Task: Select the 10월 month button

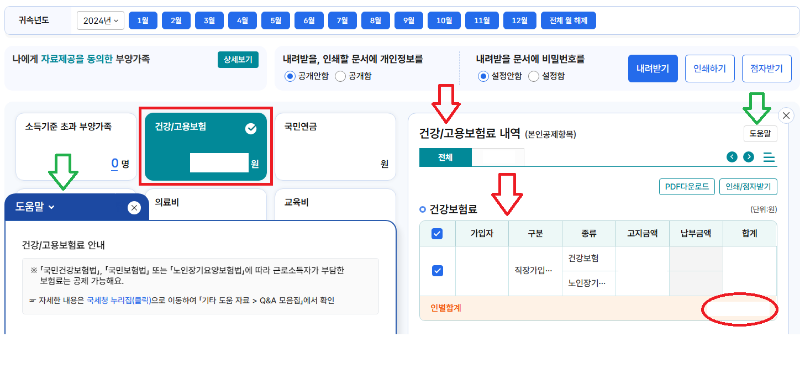Action: click(444, 20)
